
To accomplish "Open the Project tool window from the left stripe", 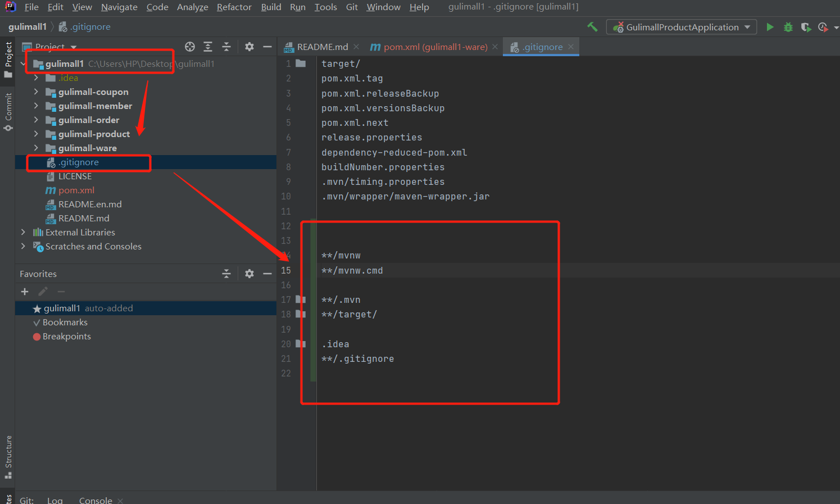I will (8, 60).
